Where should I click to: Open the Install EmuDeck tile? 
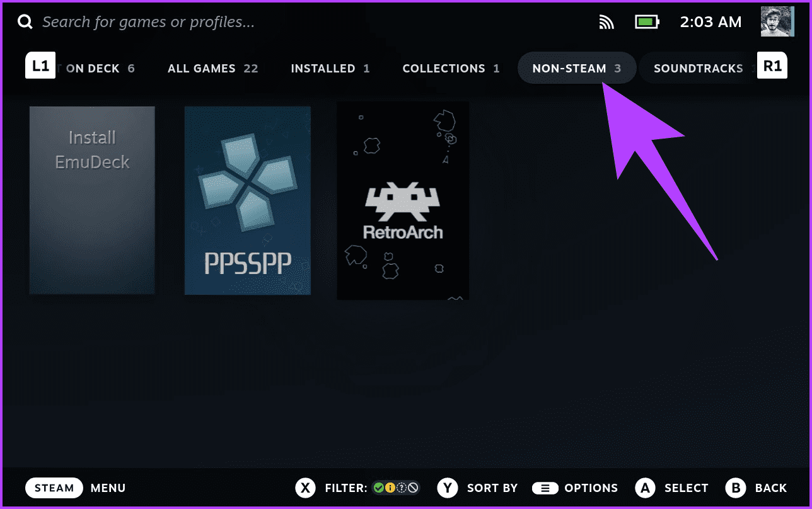[92, 200]
